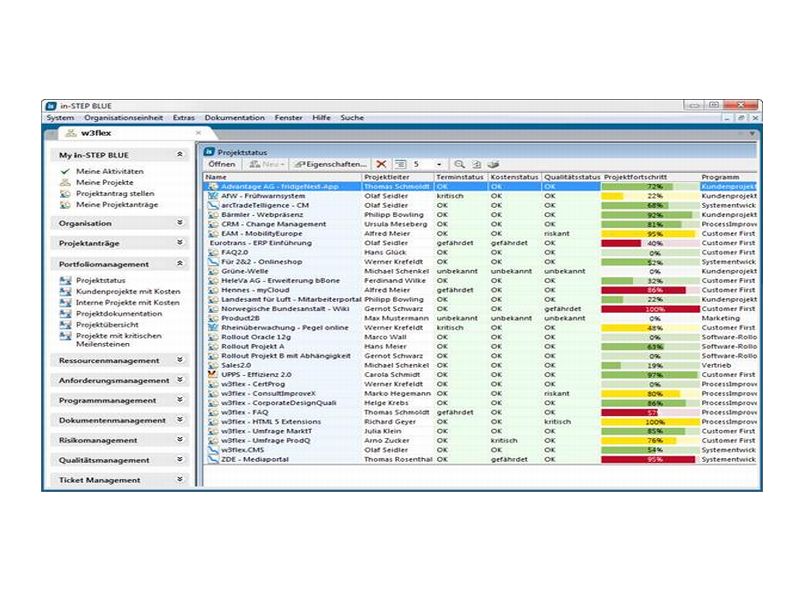Screen dimensions: 800x600
Task: Close the w3flex tab
Action: coord(198,133)
